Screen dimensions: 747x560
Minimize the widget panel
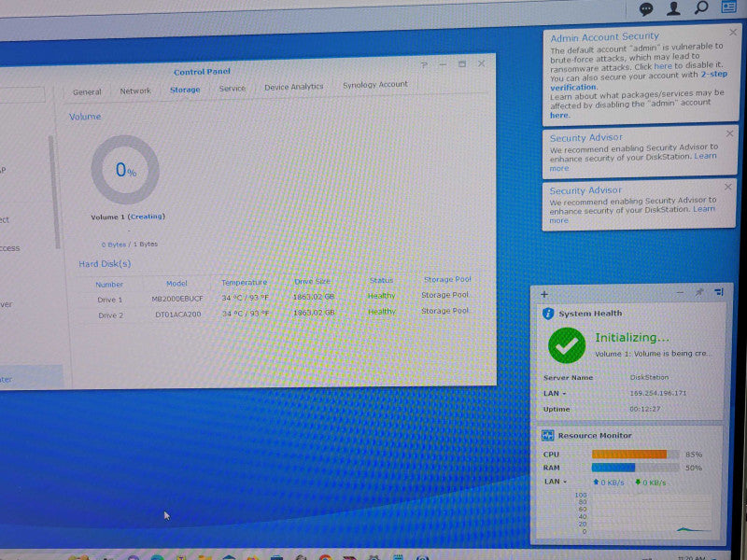(680, 292)
